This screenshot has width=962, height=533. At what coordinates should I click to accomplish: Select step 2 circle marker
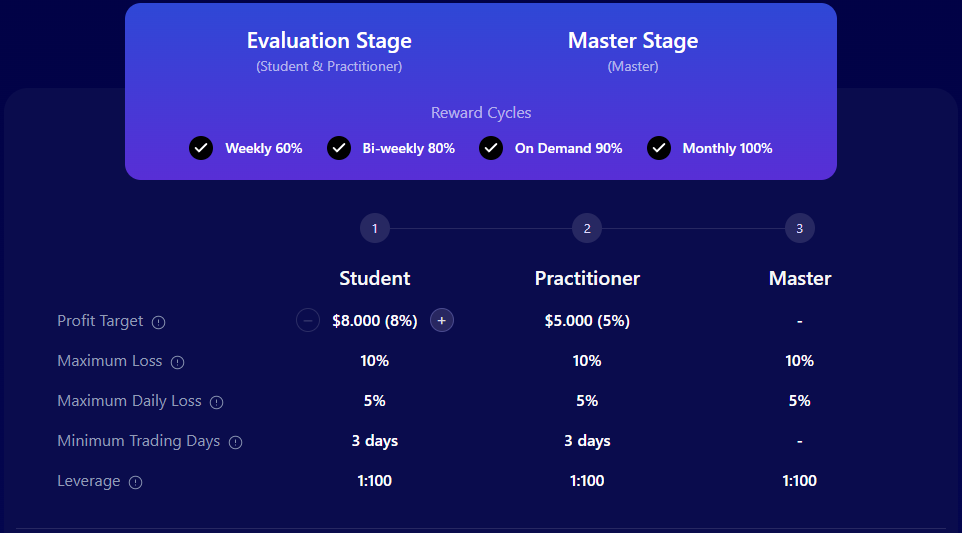point(587,229)
